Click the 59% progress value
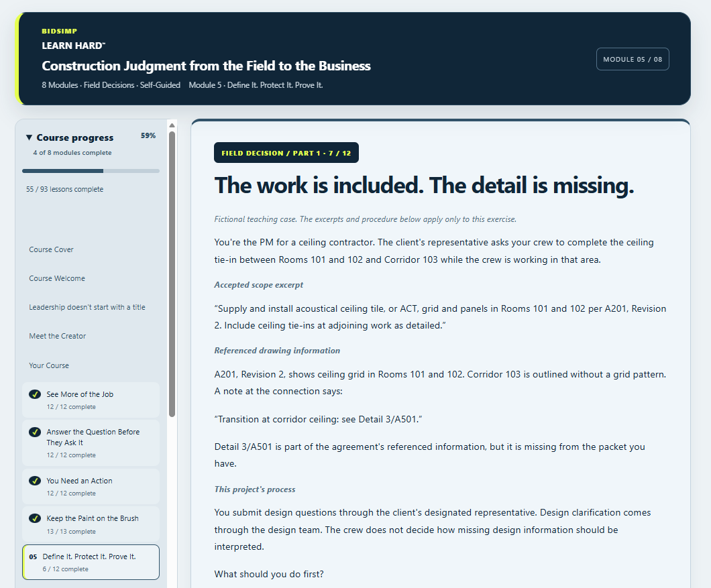This screenshot has height=588, width=711. coord(148,135)
